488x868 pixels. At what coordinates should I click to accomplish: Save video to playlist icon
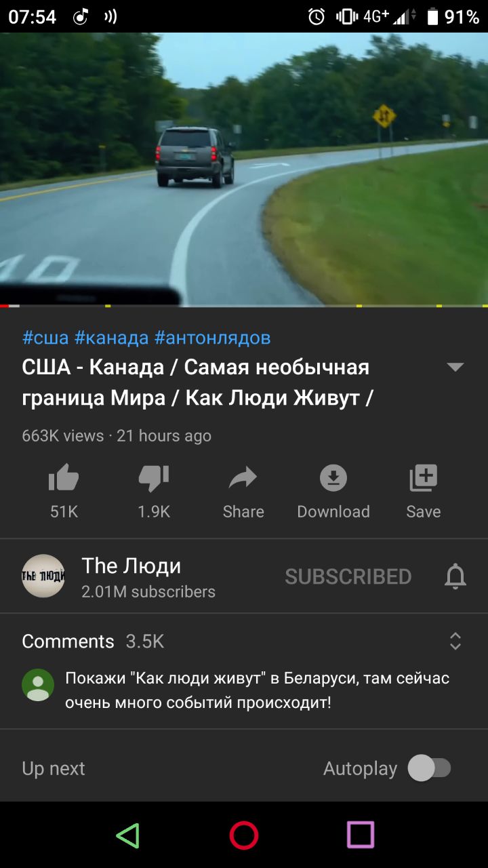pos(424,479)
